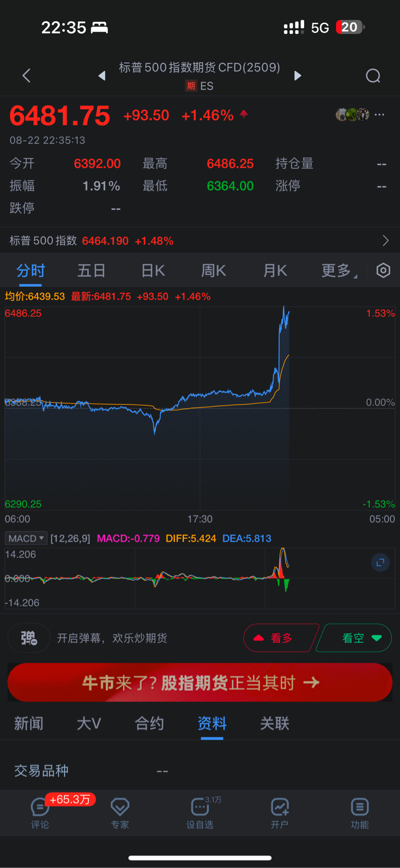This screenshot has height=868, width=400.
Task: Tap the main price 6481.75
Action: pyautogui.click(x=60, y=115)
